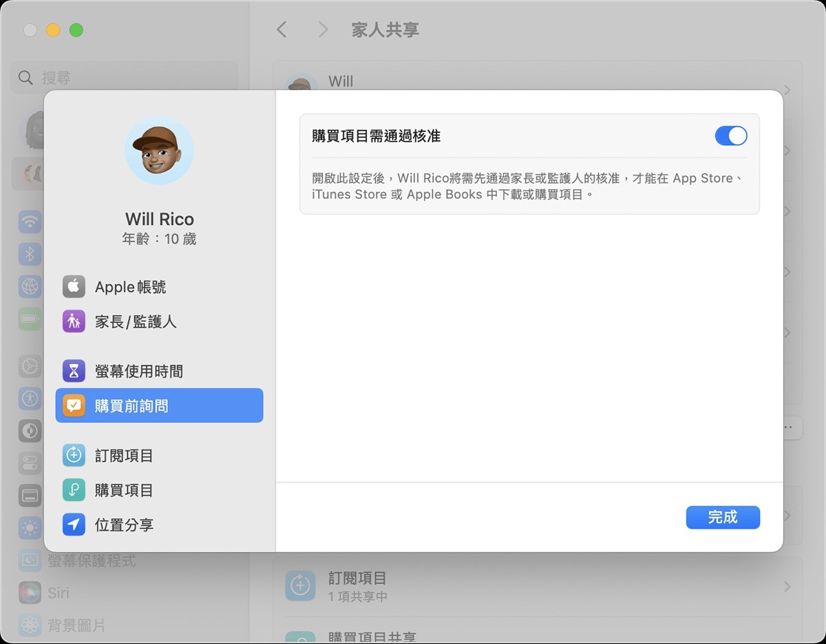
Task: Click the 完成 button
Action: point(723,517)
